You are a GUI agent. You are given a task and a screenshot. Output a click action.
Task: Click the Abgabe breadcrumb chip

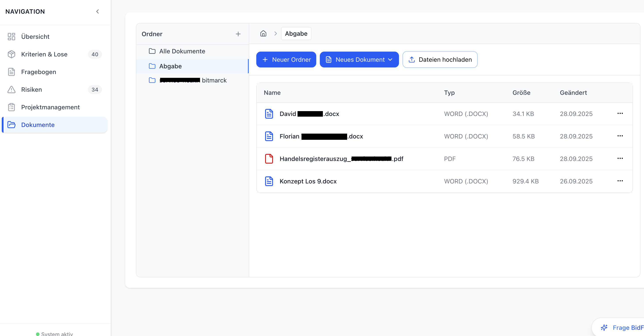pos(296,34)
